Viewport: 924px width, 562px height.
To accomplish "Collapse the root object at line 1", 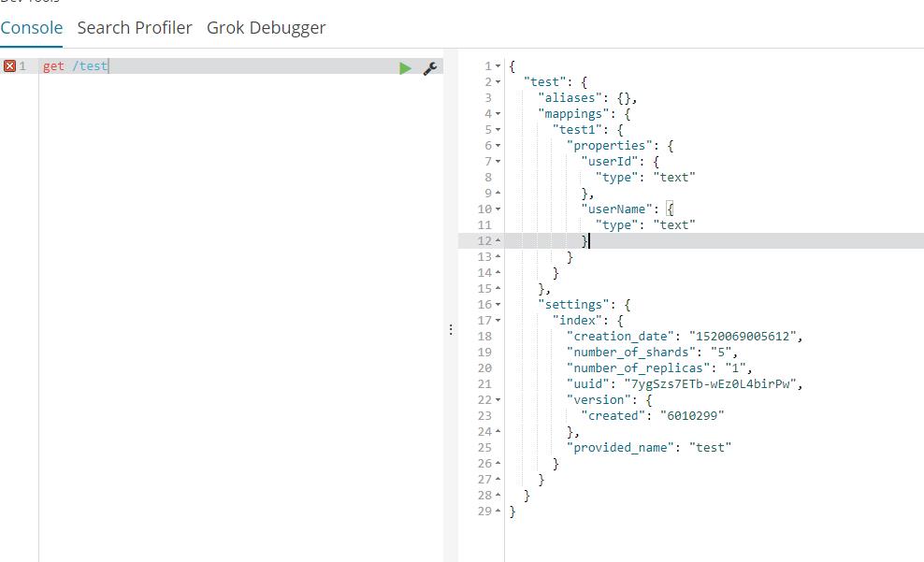I will (498, 66).
